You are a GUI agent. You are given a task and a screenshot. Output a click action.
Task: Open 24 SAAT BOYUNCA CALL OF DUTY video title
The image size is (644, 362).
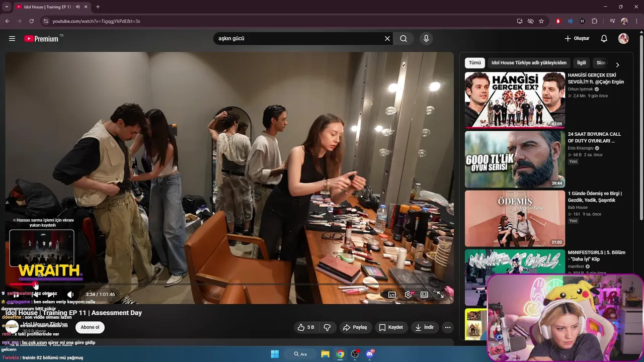[x=594, y=138]
